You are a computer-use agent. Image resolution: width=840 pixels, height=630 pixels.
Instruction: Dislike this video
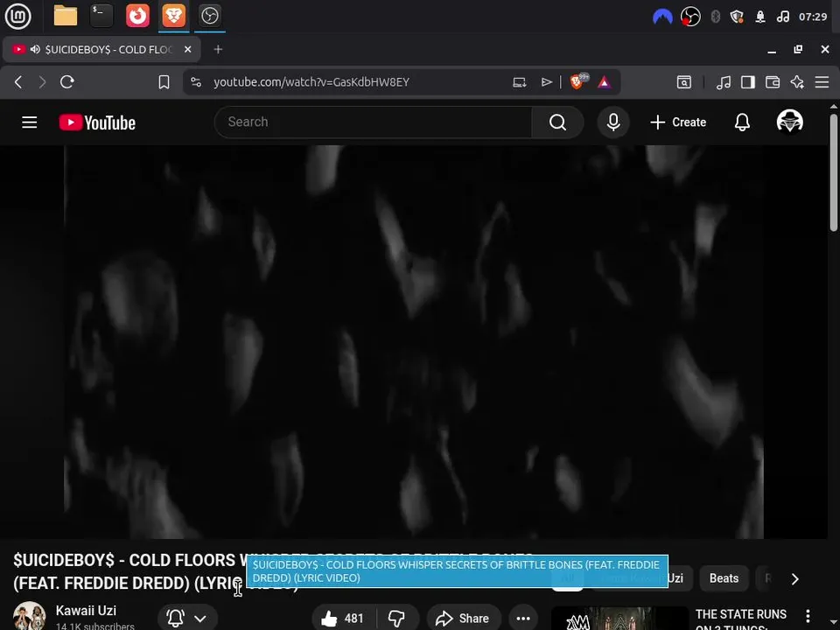[397, 619]
